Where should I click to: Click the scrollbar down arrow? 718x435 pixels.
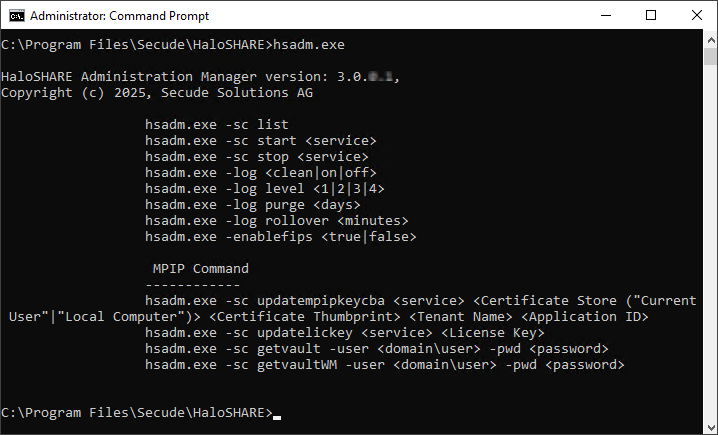[709, 427]
